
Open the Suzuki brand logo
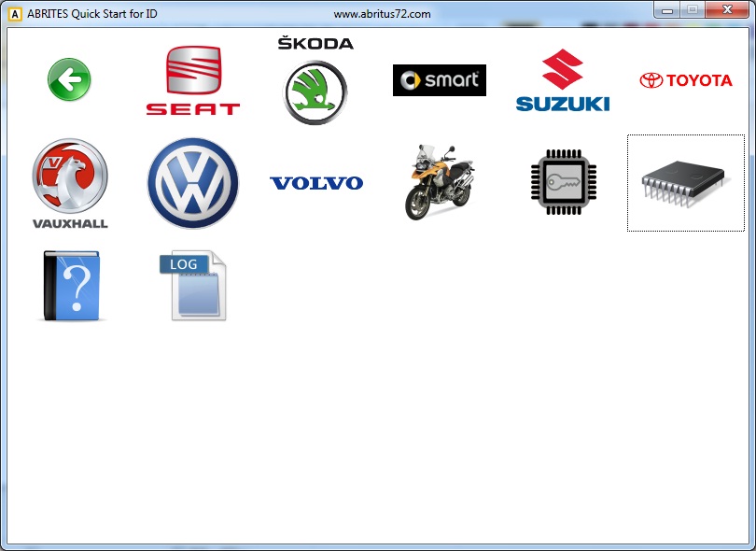(x=563, y=80)
